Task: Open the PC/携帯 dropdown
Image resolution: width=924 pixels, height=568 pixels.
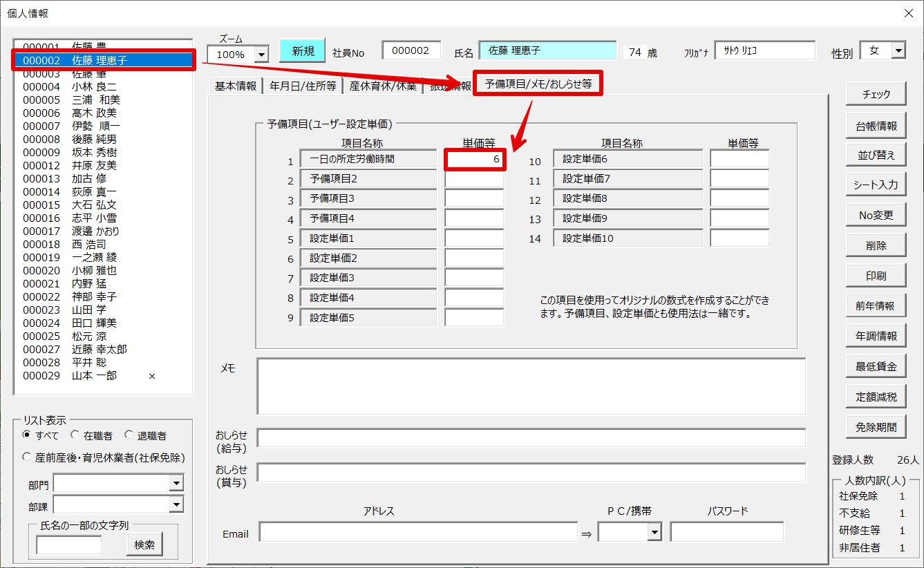Action: (654, 532)
